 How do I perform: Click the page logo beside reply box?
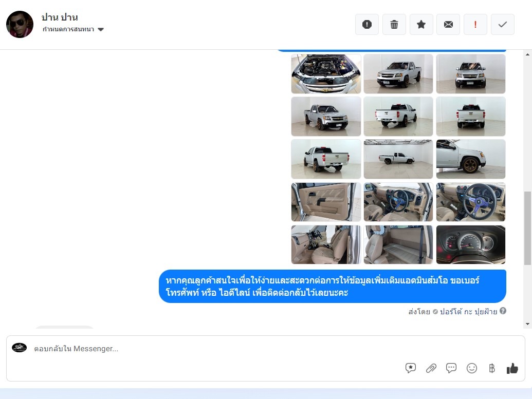(20, 348)
